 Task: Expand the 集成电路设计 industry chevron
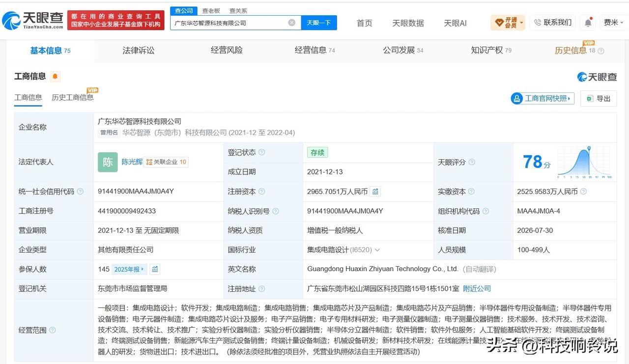377,250
